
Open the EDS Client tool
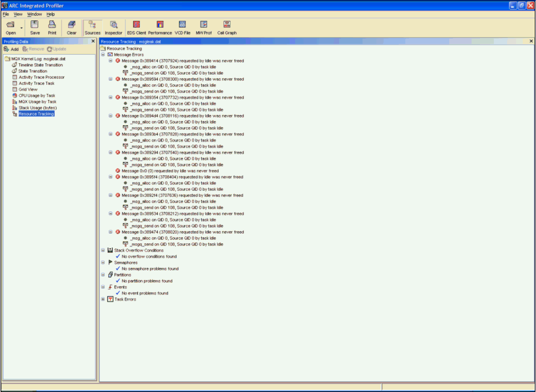pyautogui.click(x=136, y=27)
